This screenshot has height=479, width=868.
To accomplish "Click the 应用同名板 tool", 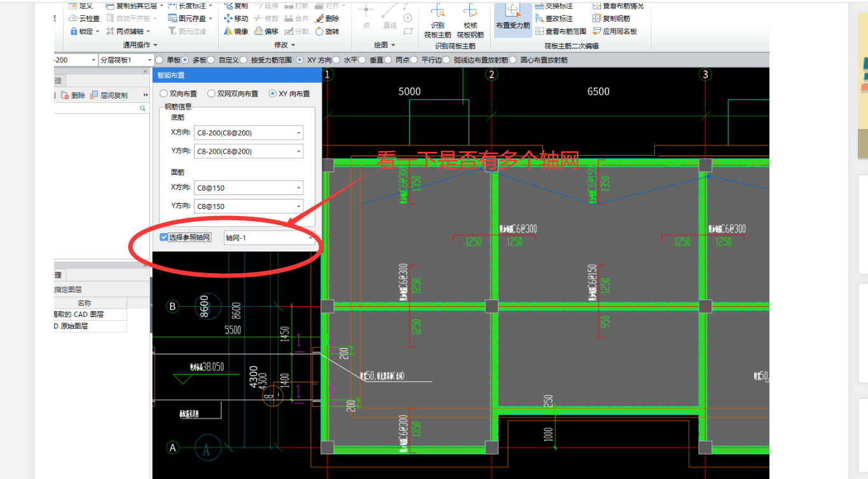I will [x=615, y=31].
